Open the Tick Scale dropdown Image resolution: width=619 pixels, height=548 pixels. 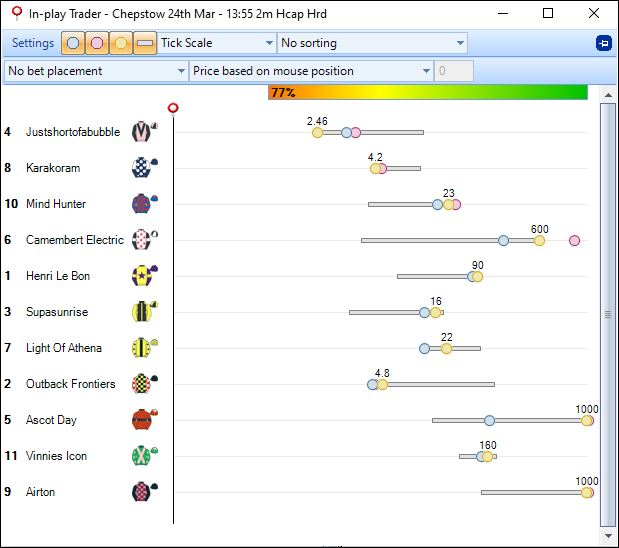(217, 43)
